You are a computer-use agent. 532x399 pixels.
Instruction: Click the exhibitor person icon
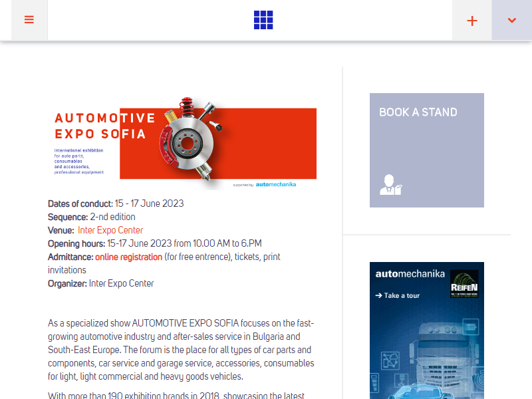click(x=390, y=185)
